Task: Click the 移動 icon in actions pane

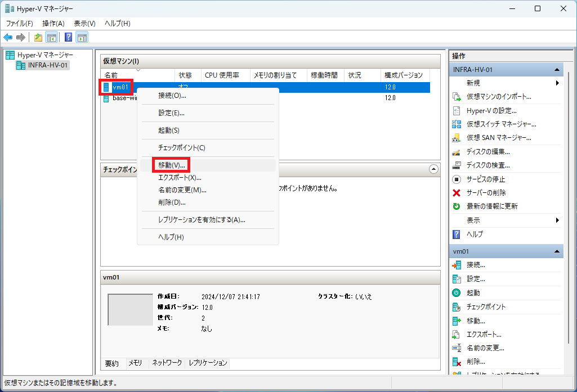Action: [x=457, y=321]
